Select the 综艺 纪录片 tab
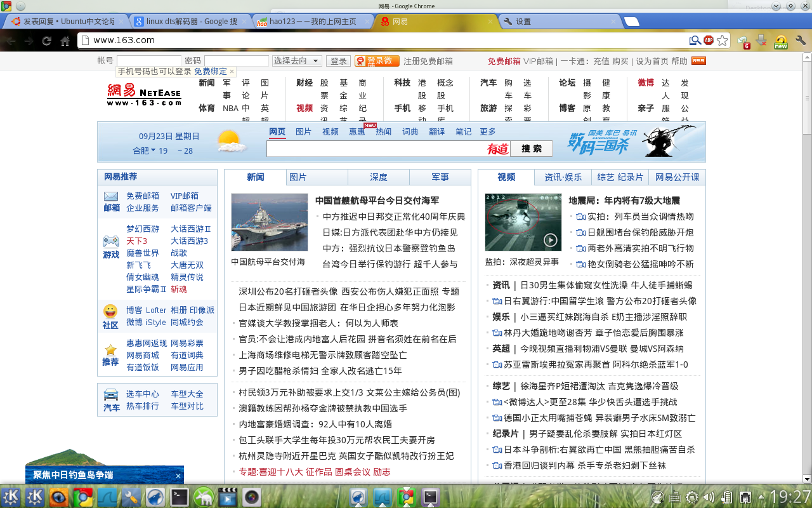 620,177
